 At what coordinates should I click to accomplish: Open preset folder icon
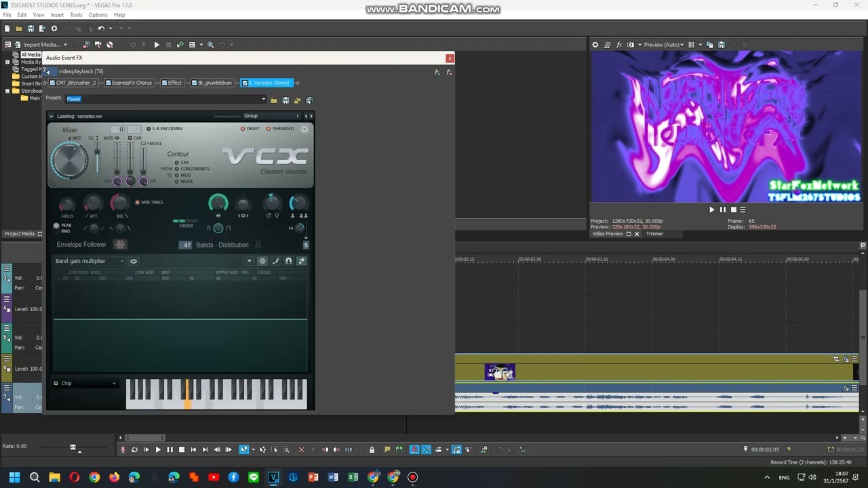click(x=273, y=100)
